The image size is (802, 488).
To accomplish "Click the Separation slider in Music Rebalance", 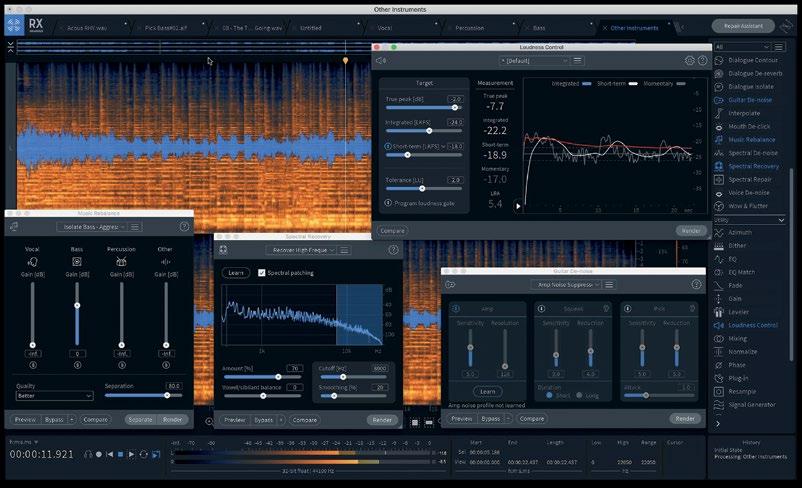I will click(143, 395).
